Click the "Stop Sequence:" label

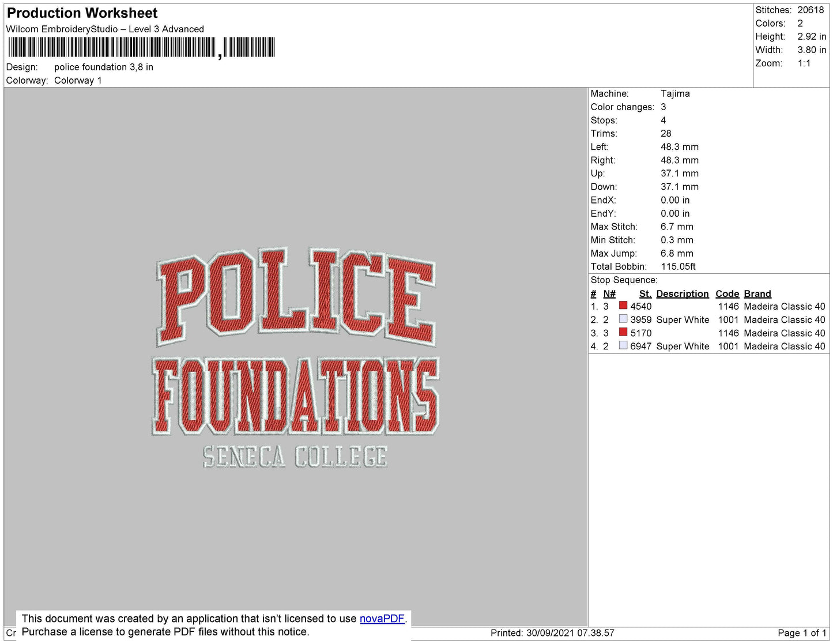click(624, 280)
